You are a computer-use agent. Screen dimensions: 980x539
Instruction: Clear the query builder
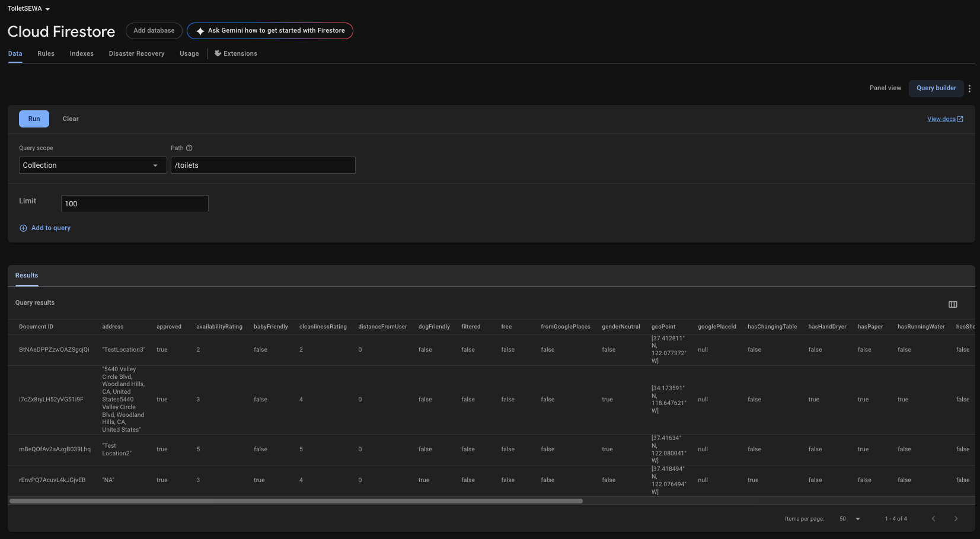[71, 119]
